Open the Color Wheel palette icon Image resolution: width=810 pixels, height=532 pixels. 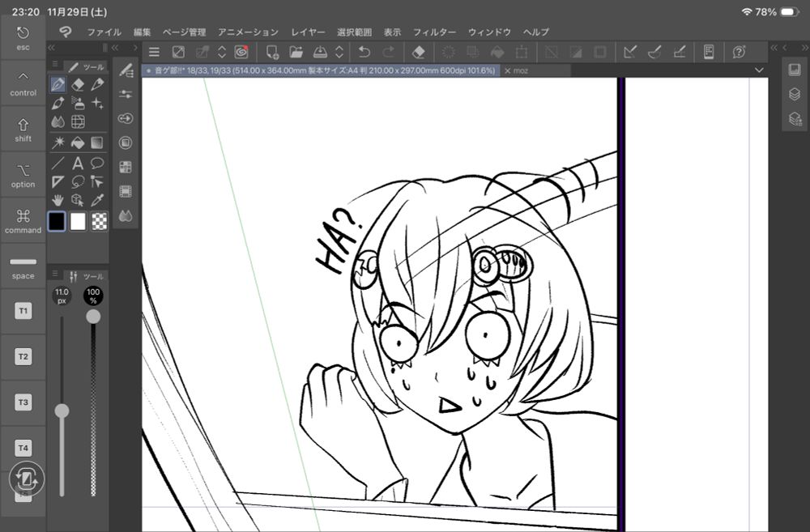126,143
